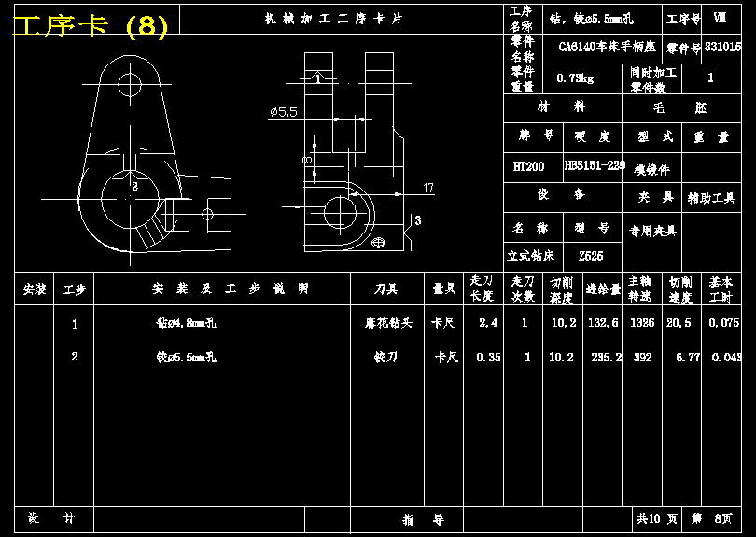
Task: Click the 辅助工具 header cell
Action: 711,198
